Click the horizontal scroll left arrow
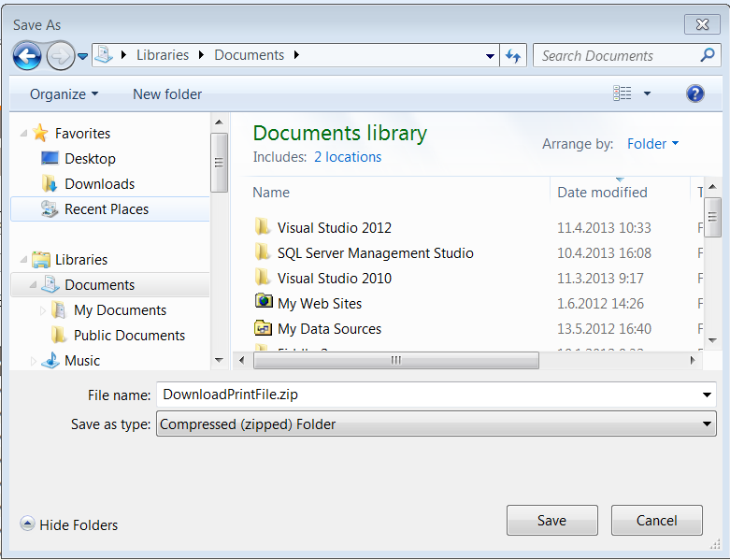The image size is (730, 560). click(x=242, y=360)
